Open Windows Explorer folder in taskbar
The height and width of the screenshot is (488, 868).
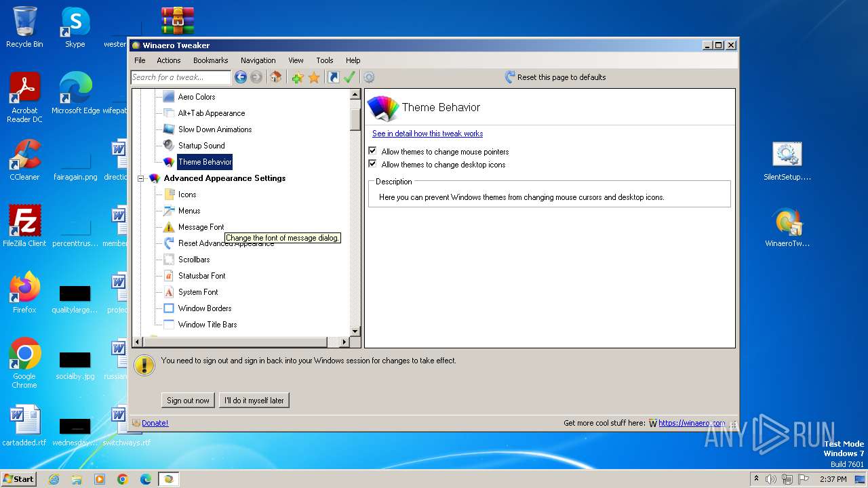77,479
